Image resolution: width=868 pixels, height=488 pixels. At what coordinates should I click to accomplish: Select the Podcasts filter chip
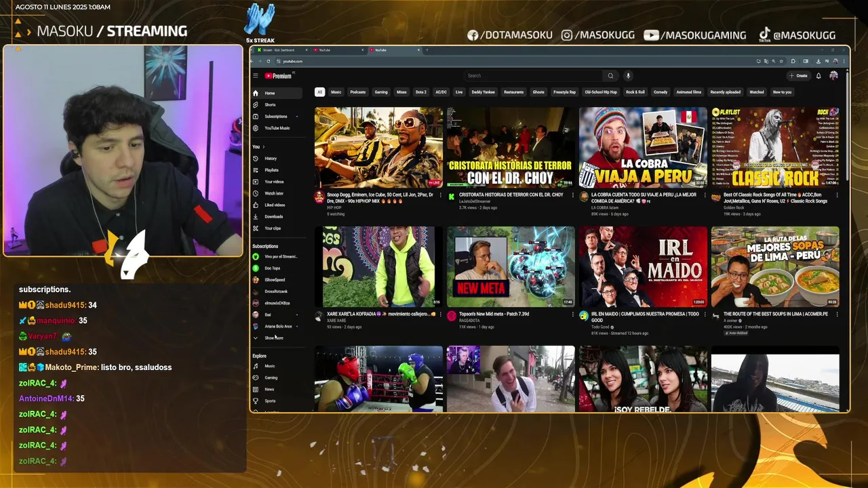(358, 92)
